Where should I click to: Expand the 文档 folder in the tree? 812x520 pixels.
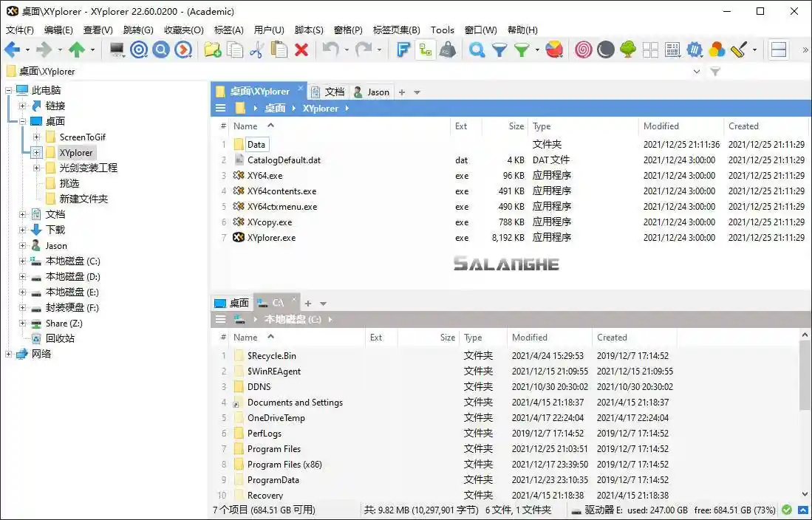click(x=22, y=214)
